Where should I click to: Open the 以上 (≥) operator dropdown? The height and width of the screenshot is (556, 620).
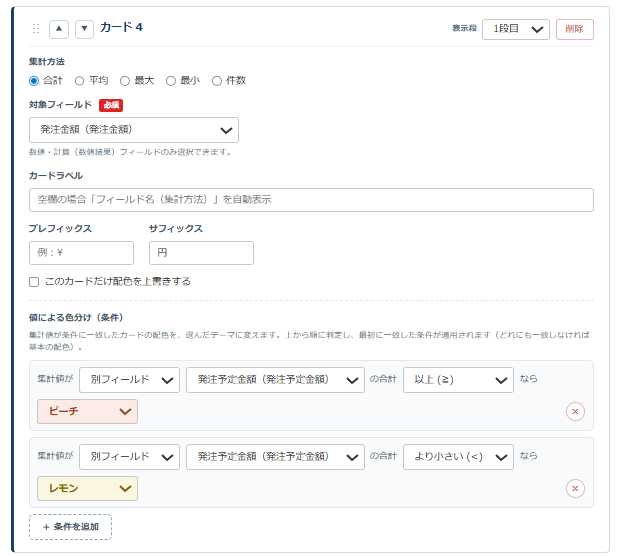(458, 380)
